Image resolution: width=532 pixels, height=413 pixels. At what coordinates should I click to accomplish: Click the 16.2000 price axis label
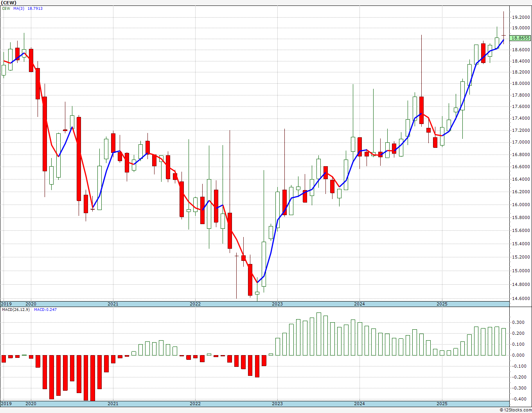[x=521, y=192]
